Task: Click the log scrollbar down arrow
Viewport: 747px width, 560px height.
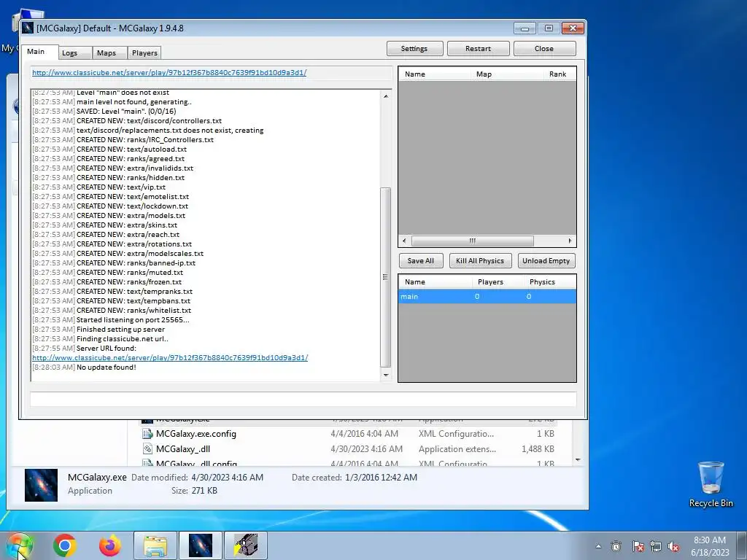Action: click(385, 376)
